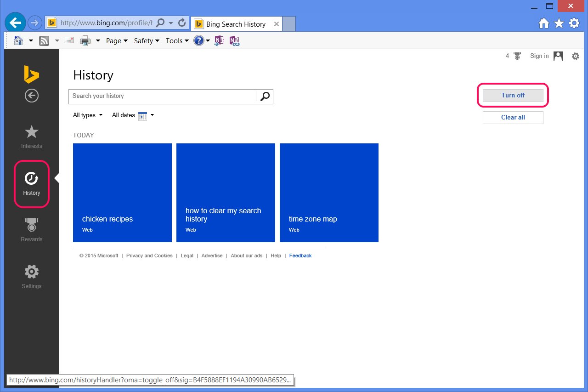Click the bing.com URL address field
The height and width of the screenshot is (392, 588).
coord(106,23)
